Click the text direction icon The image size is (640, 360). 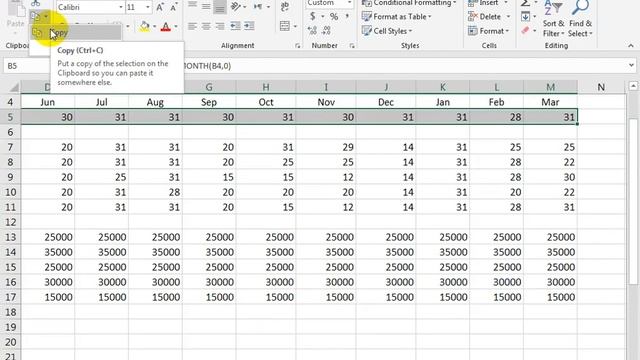pyautogui.click(x=258, y=7)
